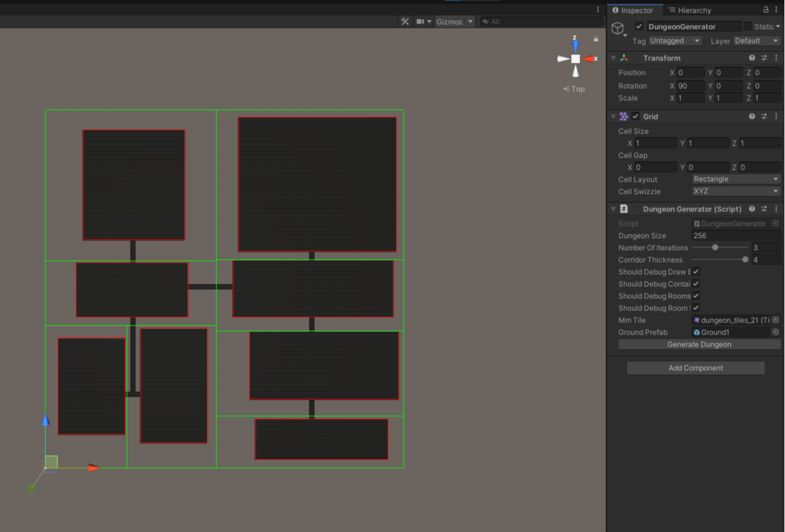Click the Add Component button
The image size is (785, 532).
(x=695, y=368)
